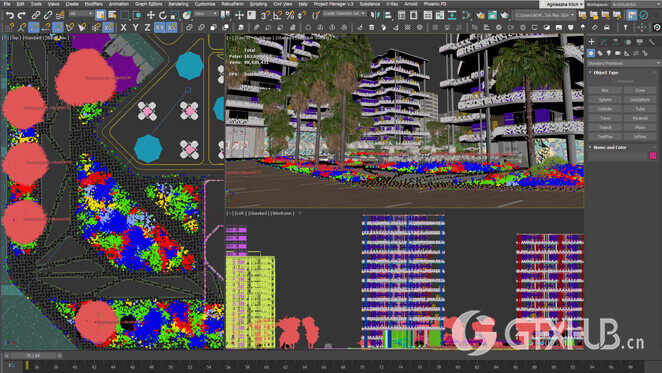
Task: Click the Unlink Selection icon
Action: click(48, 15)
